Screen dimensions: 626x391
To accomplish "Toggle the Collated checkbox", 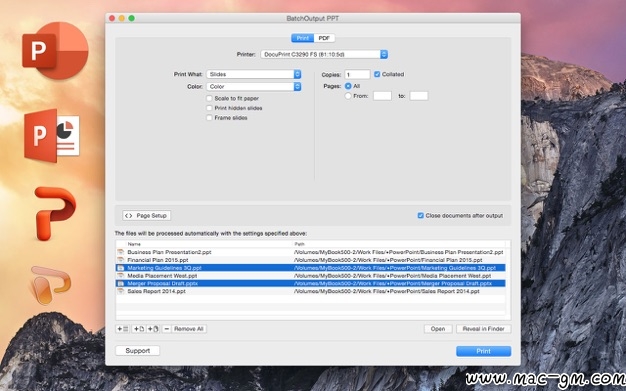I will (377, 74).
